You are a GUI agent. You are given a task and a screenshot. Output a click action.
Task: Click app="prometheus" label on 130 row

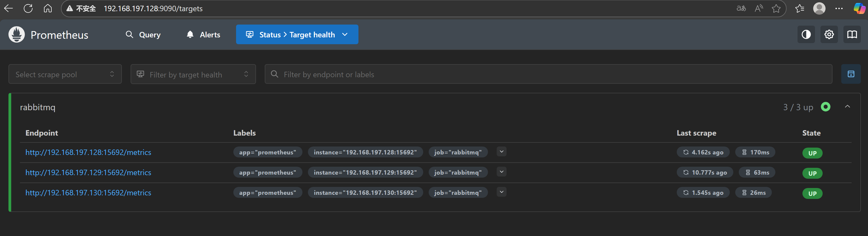[x=267, y=193]
